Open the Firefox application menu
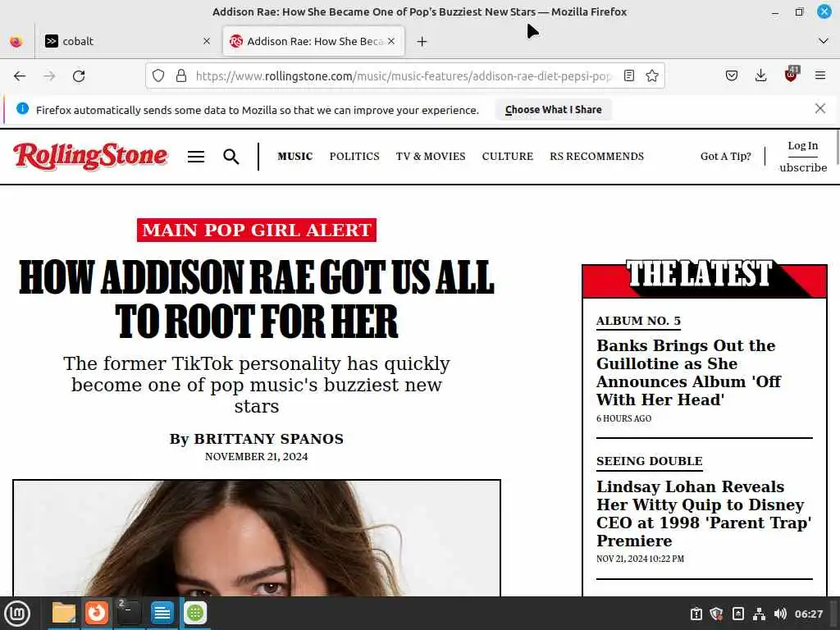 pos(820,76)
